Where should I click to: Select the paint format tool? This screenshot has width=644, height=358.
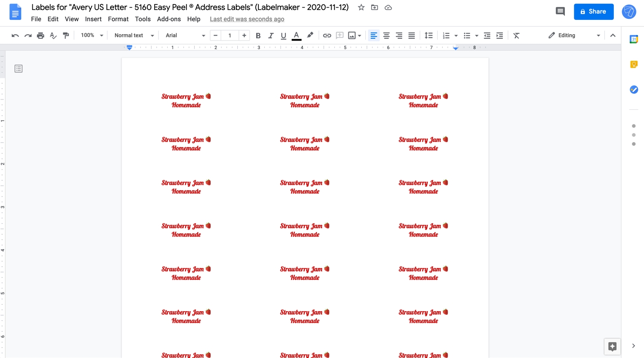pos(66,36)
